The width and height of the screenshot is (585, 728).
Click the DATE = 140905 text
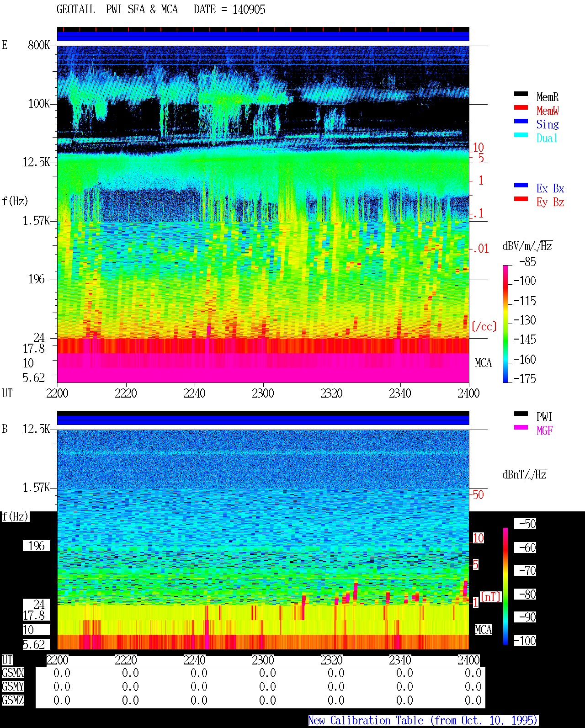pyautogui.click(x=229, y=10)
